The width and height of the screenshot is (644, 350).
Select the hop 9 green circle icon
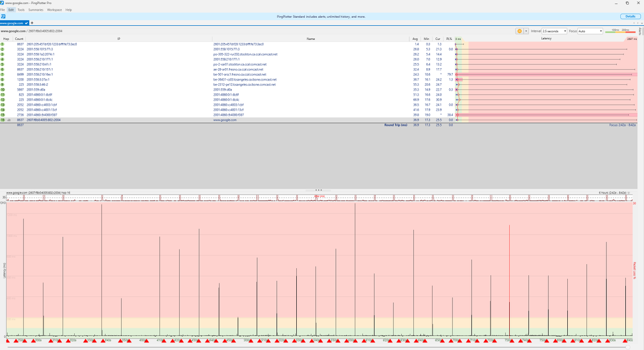(3, 85)
